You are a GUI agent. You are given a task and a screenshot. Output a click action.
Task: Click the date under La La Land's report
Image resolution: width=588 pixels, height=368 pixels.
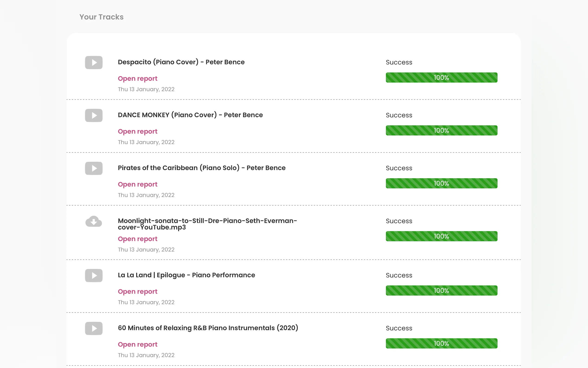tap(146, 302)
